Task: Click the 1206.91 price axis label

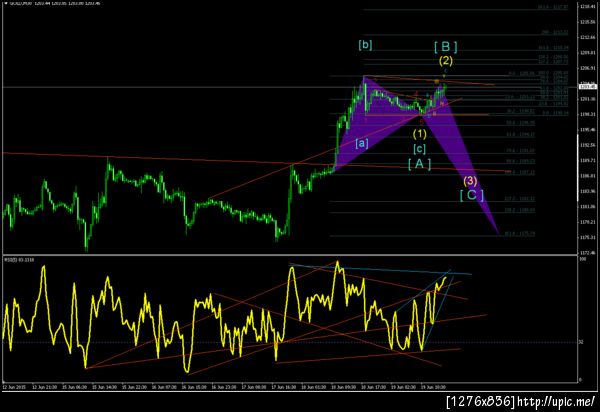Action: coord(588,68)
